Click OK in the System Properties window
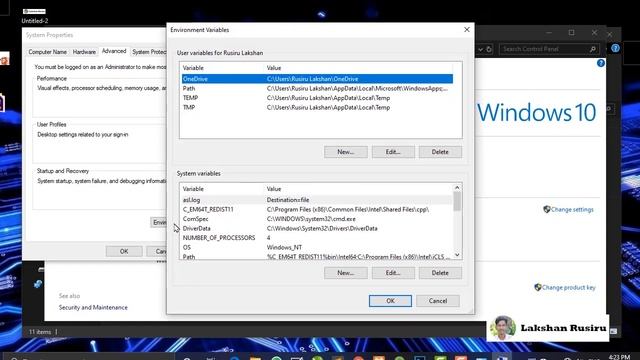Image resolution: width=640 pixels, height=360 pixels. point(124,251)
